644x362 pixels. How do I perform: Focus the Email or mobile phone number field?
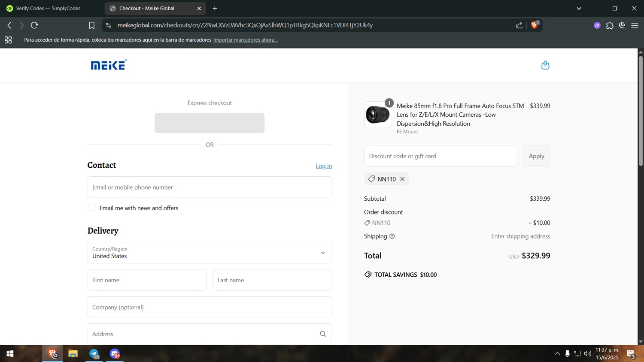tap(210, 187)
